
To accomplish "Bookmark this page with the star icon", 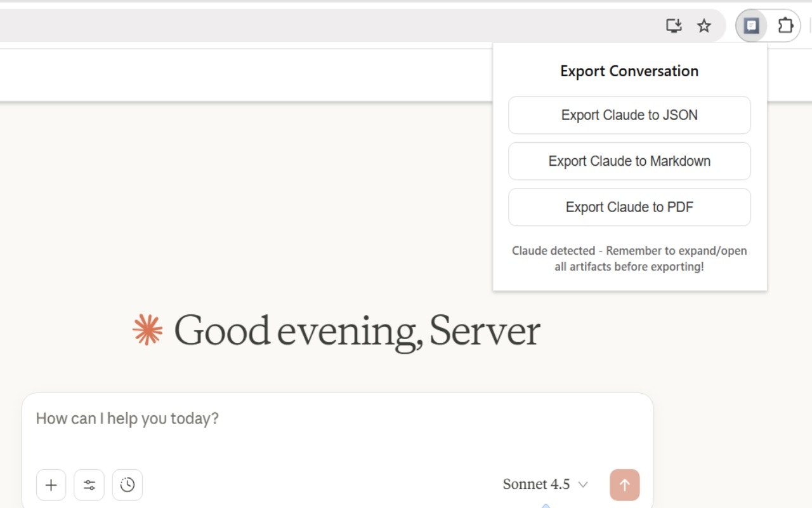I will tap(704, 25).
